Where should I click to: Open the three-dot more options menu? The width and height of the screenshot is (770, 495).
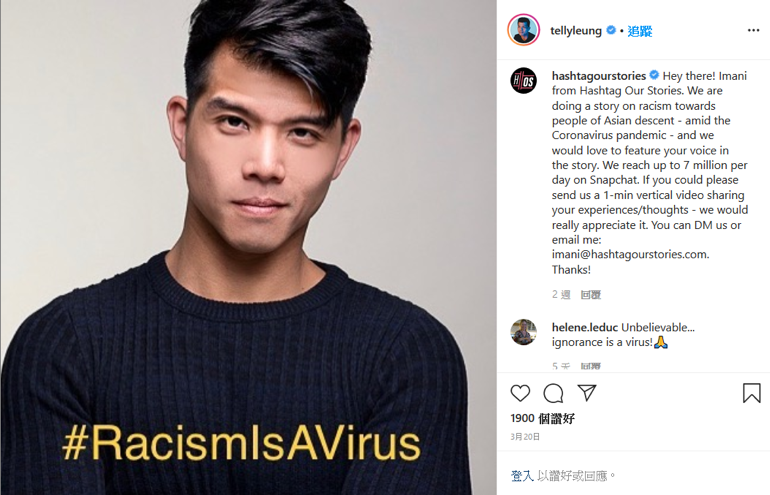coord(753,30)
